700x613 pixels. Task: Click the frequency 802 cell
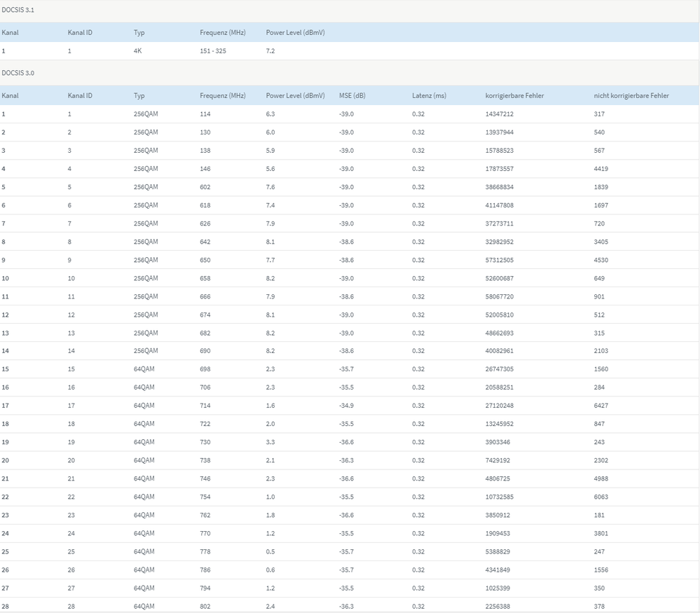click(205, 606)
